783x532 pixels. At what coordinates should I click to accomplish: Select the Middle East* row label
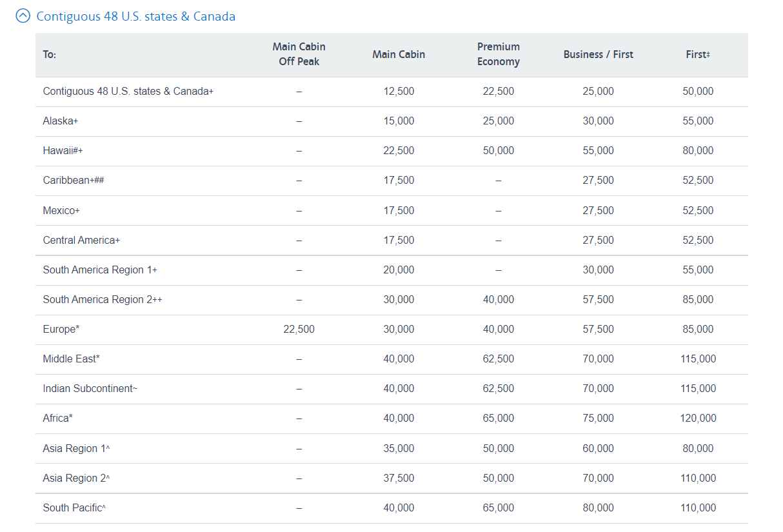pos(70,359)
